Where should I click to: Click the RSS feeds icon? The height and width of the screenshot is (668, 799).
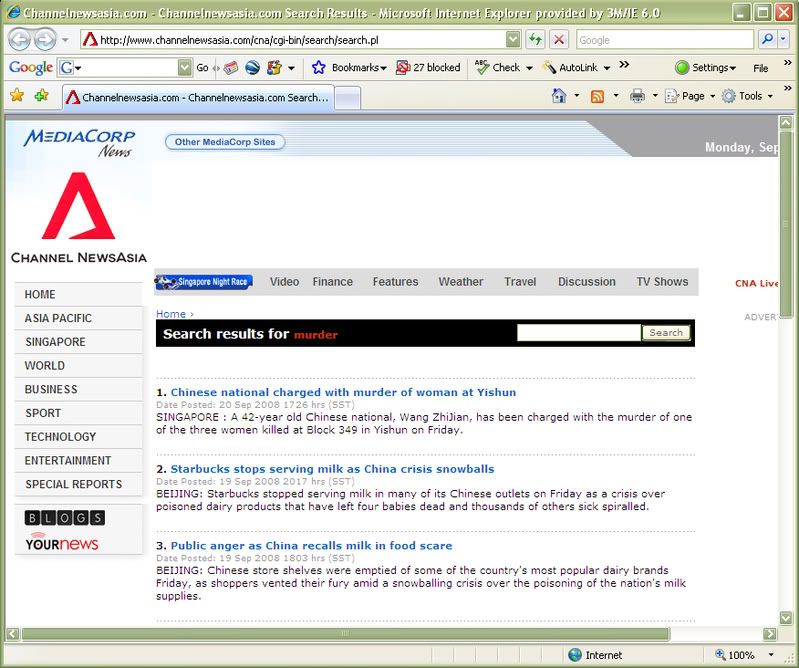[x=597, y=96]
